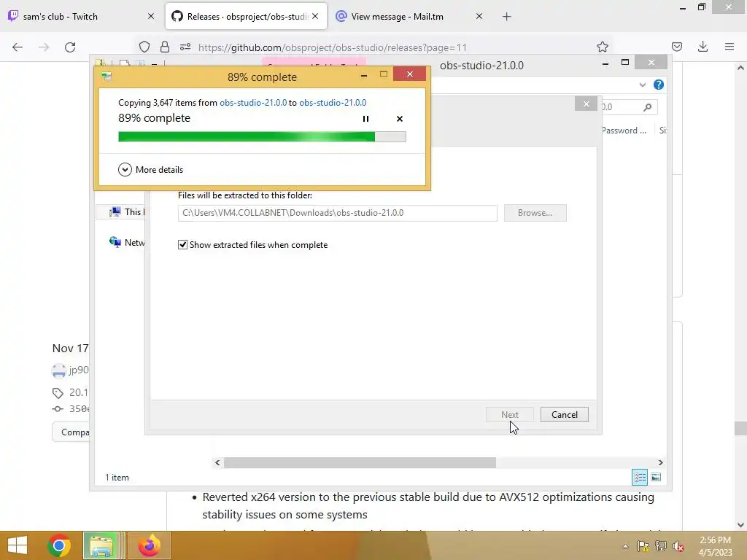
Task: Untick Show extracted files when complete
Action: click(x=182, y=245)
